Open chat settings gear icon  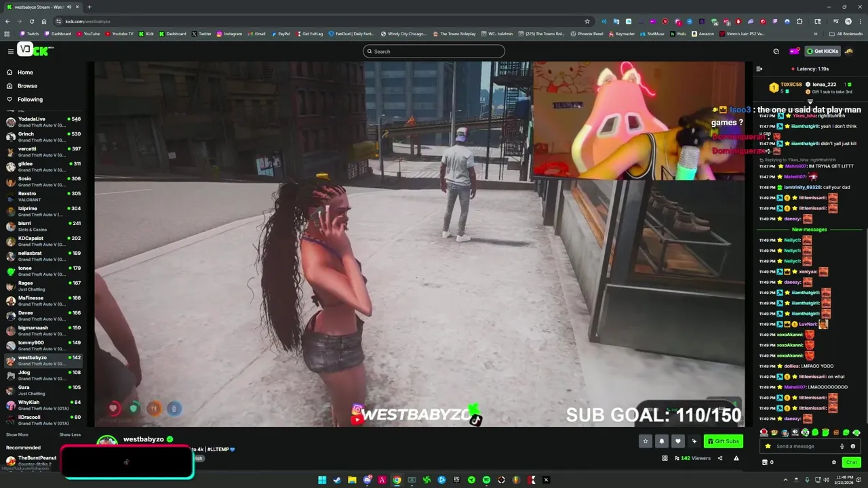834,462
